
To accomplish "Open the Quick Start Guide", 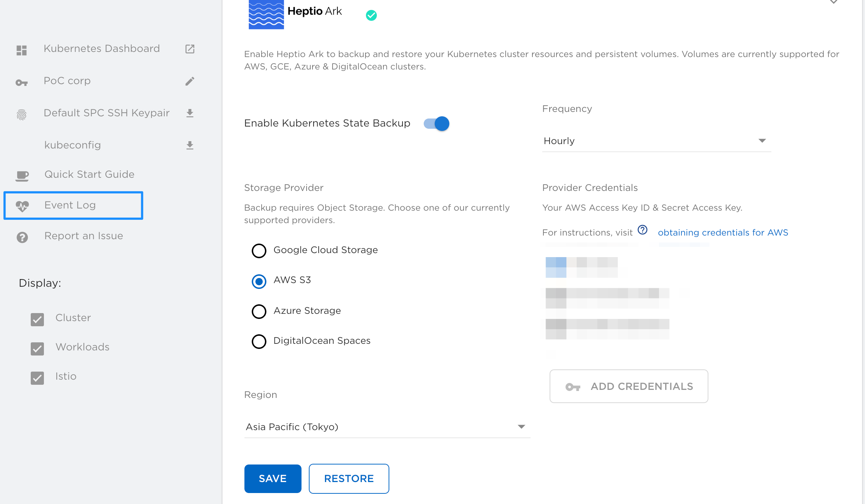I will [x=89, y=174].
